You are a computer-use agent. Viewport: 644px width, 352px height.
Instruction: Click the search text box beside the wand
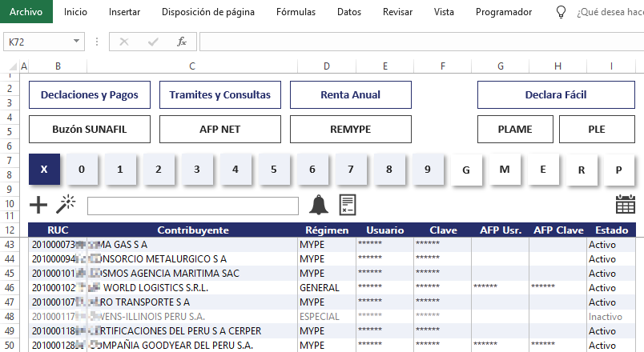[x=193, y=206]
